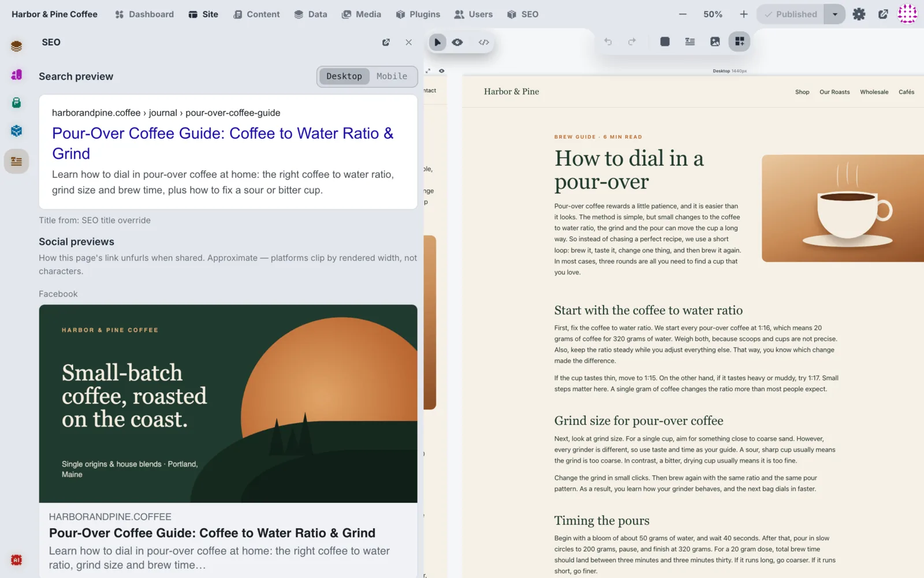The image size is (924, 578).
Task: Open the Site menu
Action: coord(203,14)
